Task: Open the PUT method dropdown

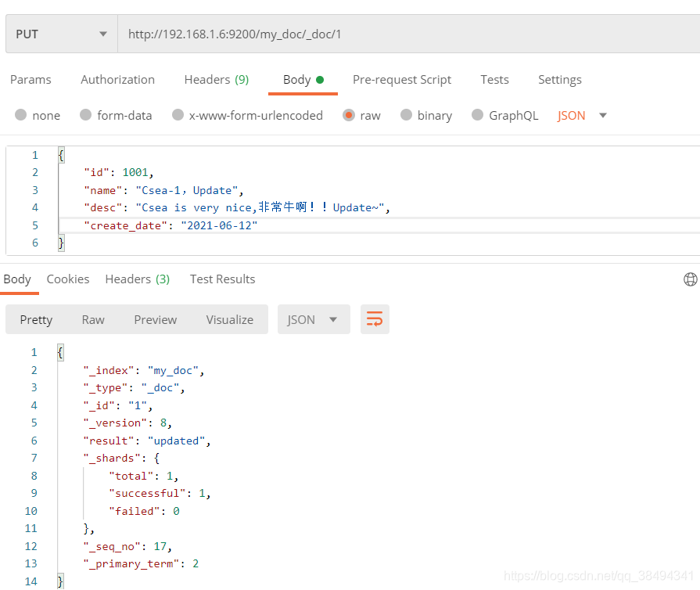Action: coord(61,34)
